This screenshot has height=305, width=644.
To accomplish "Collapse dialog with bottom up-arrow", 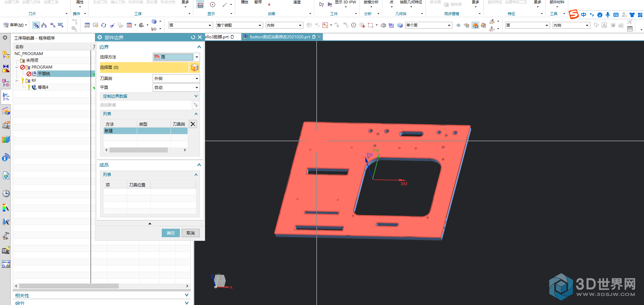I will 150,223.
